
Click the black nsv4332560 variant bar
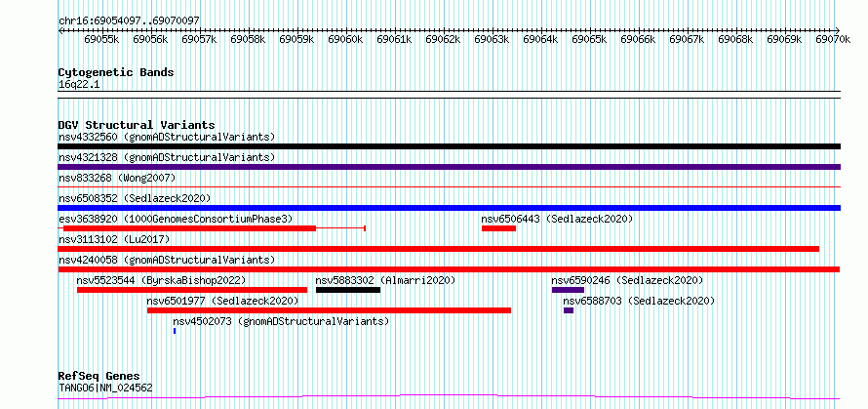pos(449,146)
